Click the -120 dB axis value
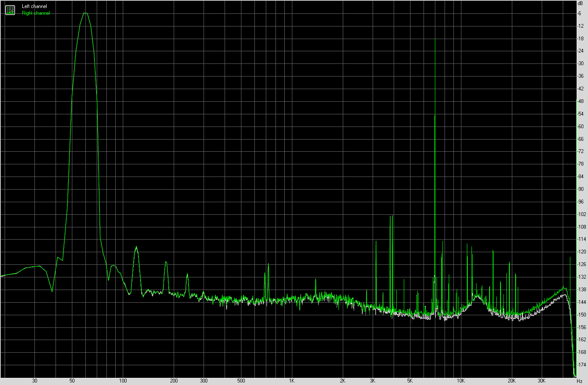 tap(582, 252)
